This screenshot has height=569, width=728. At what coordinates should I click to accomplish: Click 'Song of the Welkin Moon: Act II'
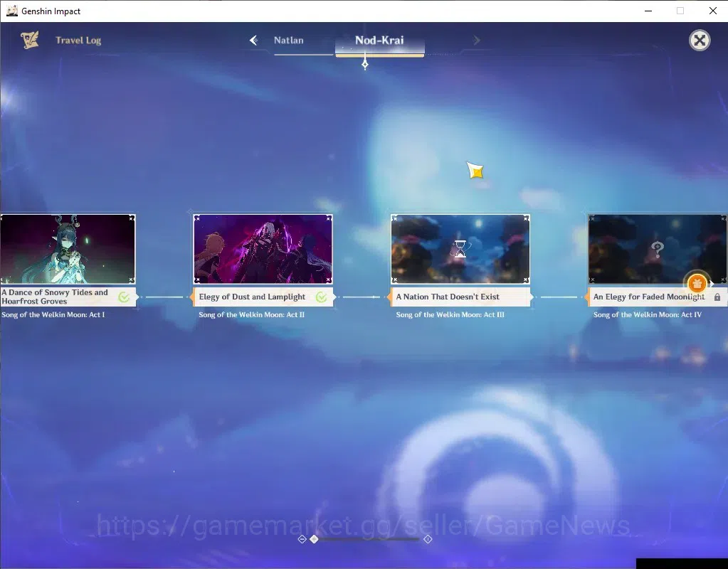coord(252,314)
